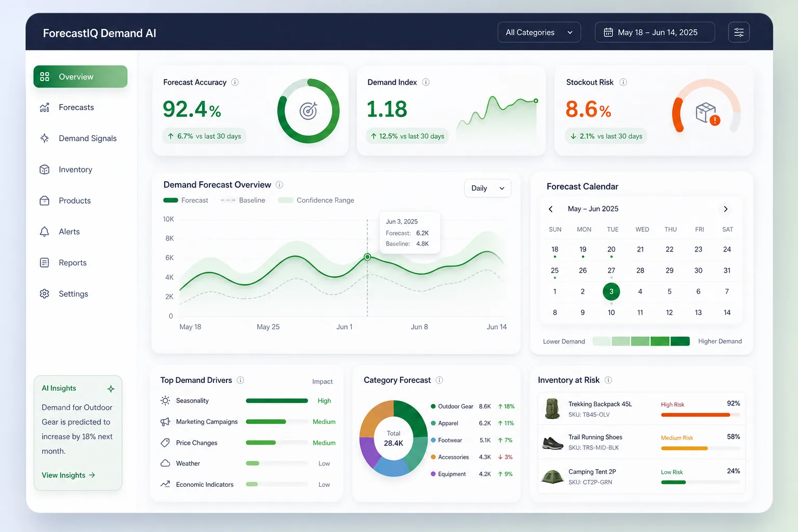Screen dimensions: 798x532
Task: Click the info icon beside Demand Index
Action: click(x=426, y=82)
